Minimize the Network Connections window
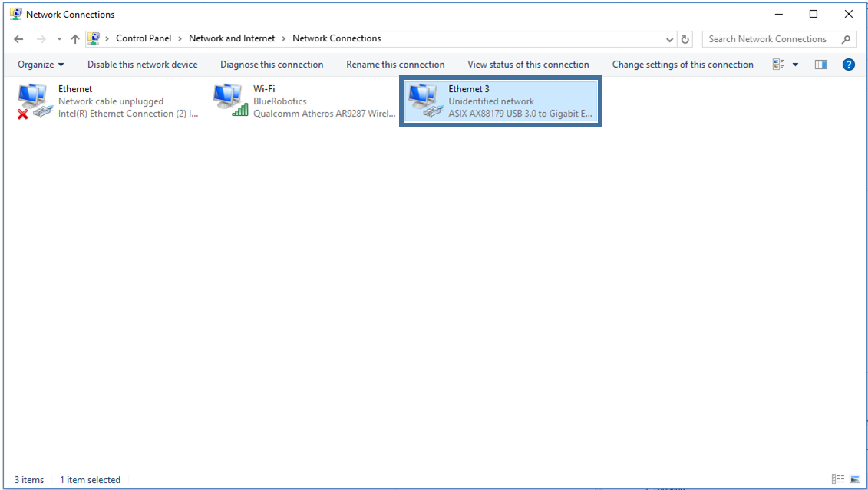This screenshot has width=868, height=490. pos(779,14)
